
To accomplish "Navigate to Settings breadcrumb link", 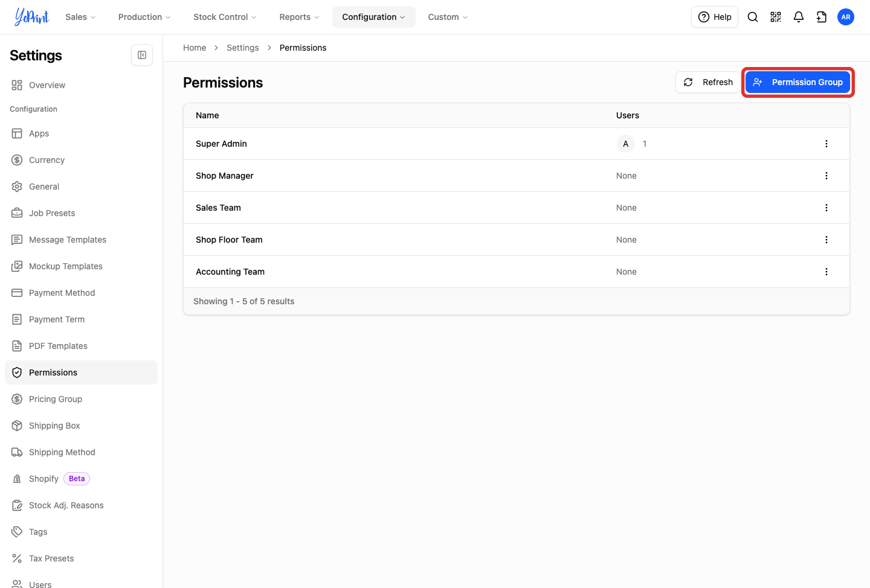I will pos(243,48).
